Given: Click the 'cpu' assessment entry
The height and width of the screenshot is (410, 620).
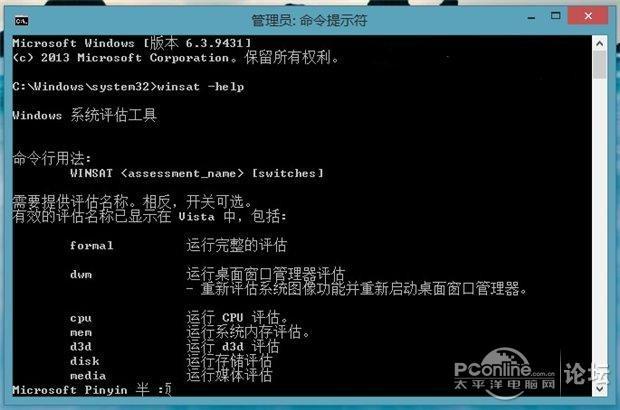Looking at the screenshot, I should pyautogui.click(x=81, y=318).
